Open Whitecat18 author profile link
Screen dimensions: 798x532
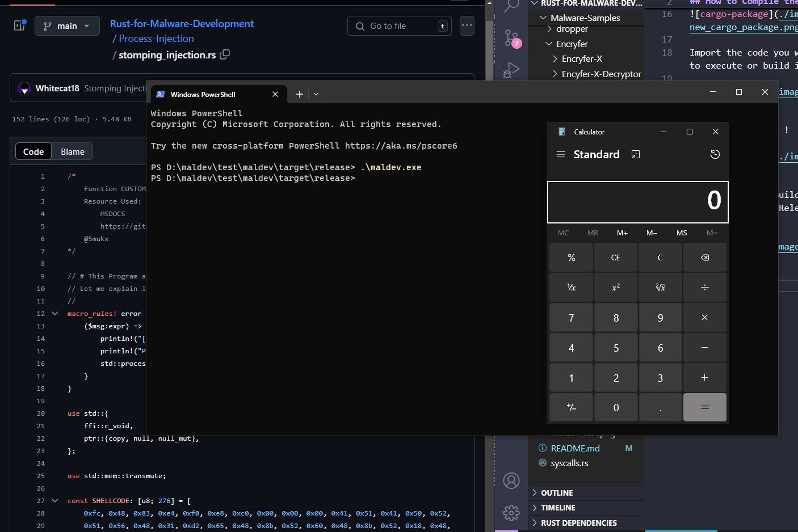[57, 88]
